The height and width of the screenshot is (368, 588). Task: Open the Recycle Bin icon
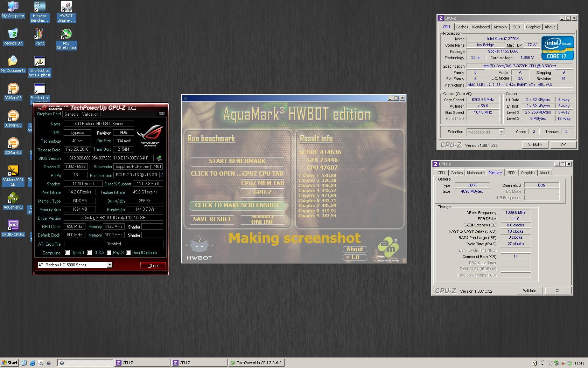coord(13,37)
